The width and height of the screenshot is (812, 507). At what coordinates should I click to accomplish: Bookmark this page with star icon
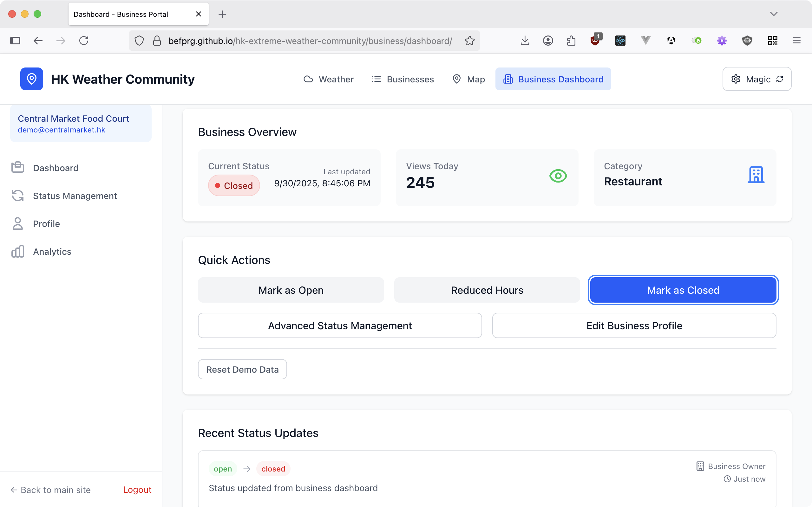pos(469,41)
